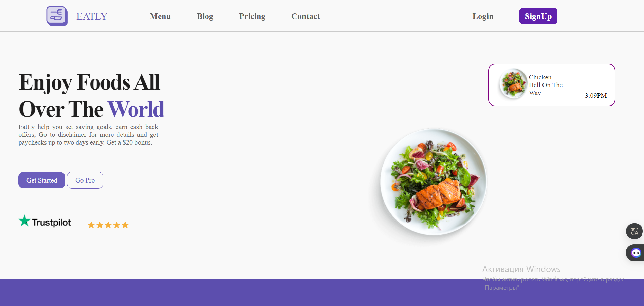Click the first orange rating star
Screen dimensions: 644x306
91,225
